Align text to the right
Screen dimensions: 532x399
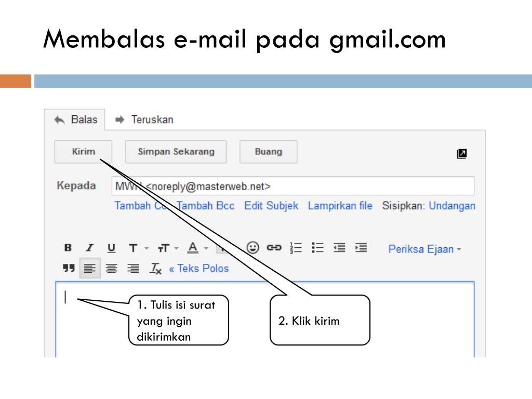[133, 269]
